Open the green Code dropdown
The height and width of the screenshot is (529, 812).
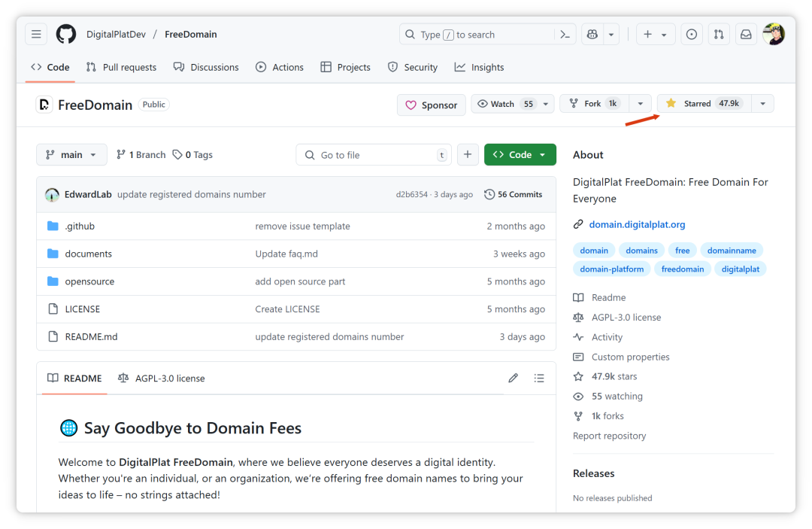pyautogui.click(x=520, y=155)
